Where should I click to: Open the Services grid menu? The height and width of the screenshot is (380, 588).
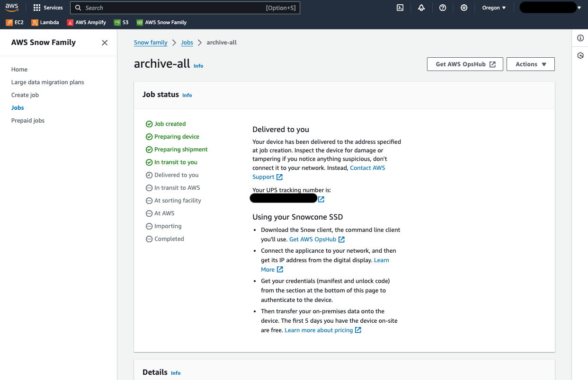click(x=48, y=8)
